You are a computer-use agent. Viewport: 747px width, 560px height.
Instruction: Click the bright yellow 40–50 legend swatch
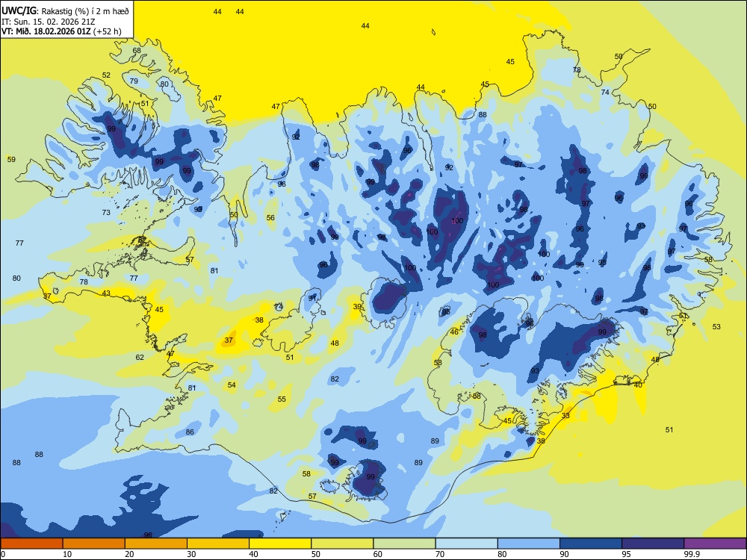coord(280,544)
